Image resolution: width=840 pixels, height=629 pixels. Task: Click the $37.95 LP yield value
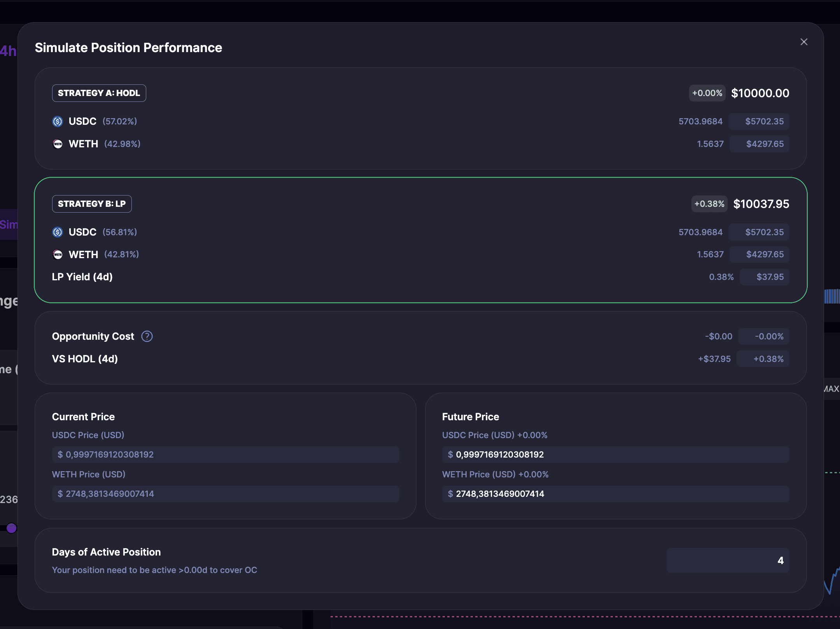(769, 277)
